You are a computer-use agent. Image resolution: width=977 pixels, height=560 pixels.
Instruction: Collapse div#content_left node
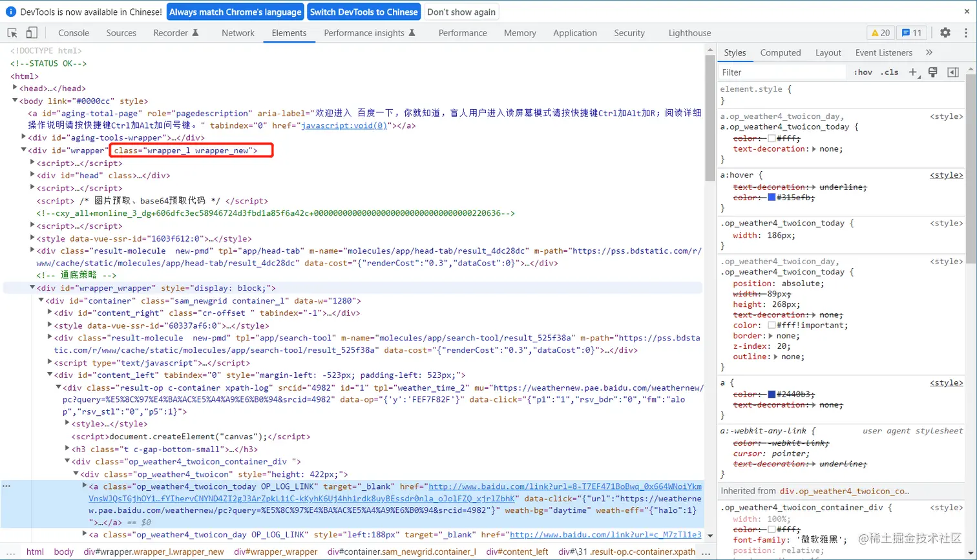[x=50, y=375]
